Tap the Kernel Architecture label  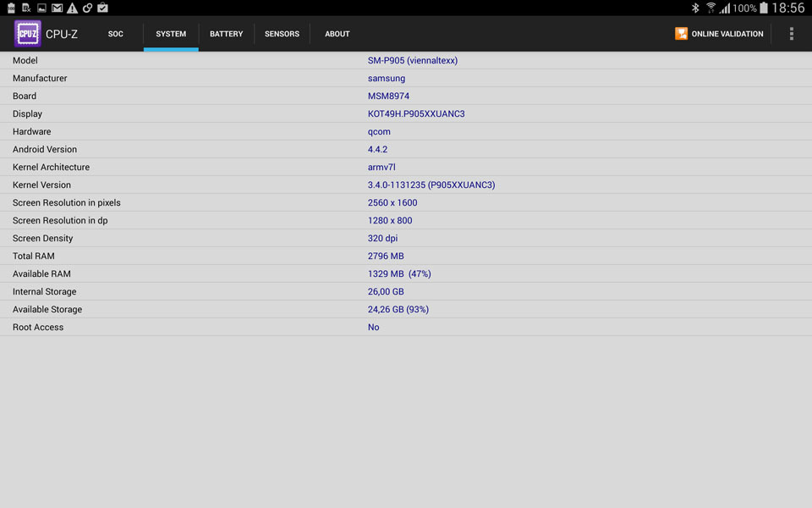pos(52,167)
